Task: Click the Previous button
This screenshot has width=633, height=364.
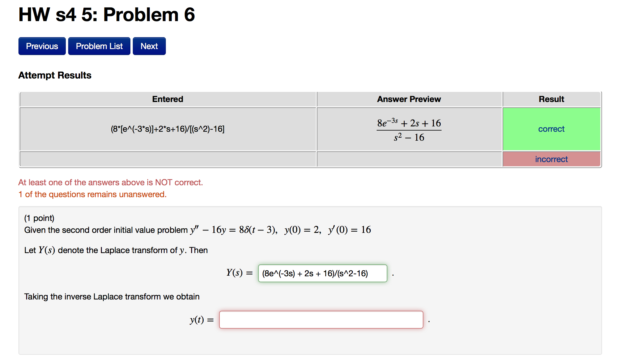Action: click(42, 46)
